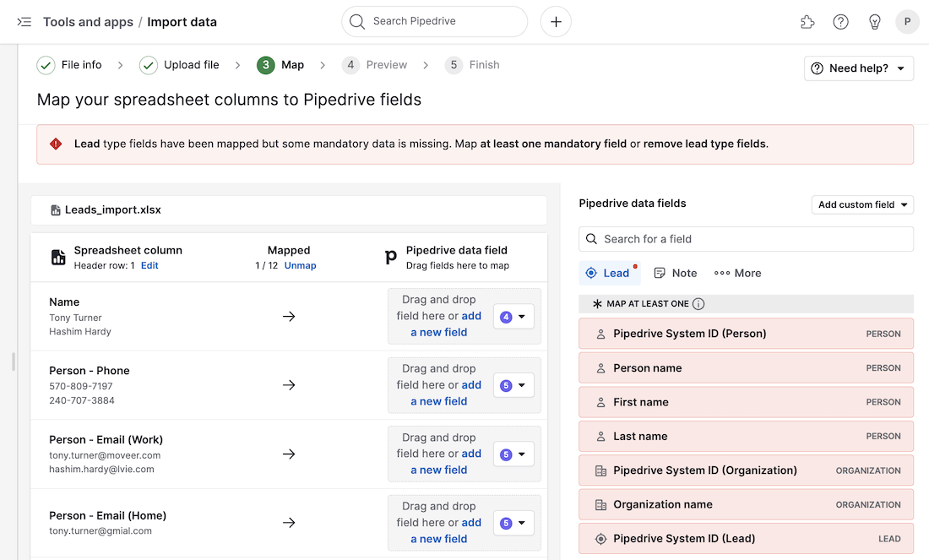Click the Spreadsheet column header icon
The height and width of the screenshot is (560, 929).
tap(58, 257)
